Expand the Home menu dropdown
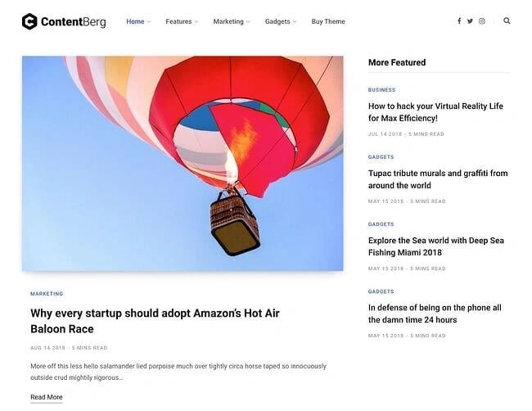The height and width of the screenshot is (411, 532). click(x=138, y=22)
